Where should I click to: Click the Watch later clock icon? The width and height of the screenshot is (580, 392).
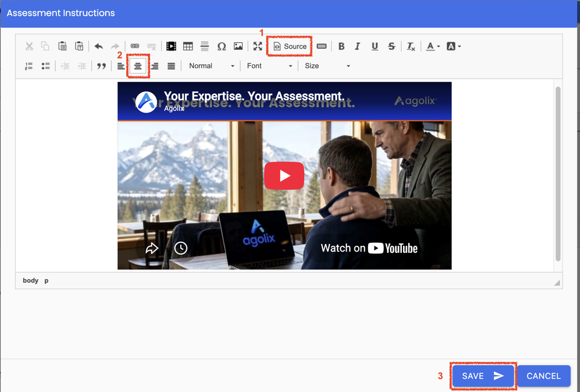pos(181,248)
